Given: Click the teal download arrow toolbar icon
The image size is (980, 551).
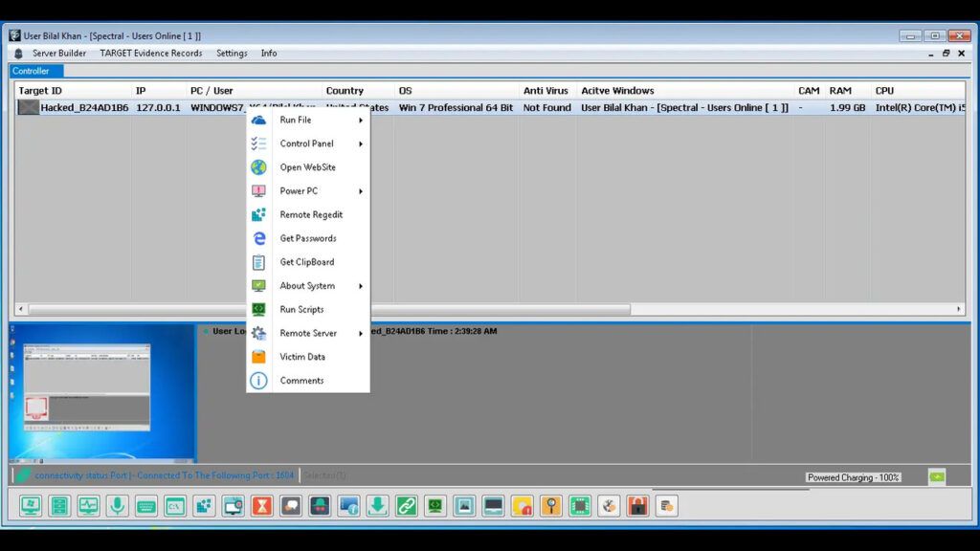Looking at the screenshot, I should 377,505.
